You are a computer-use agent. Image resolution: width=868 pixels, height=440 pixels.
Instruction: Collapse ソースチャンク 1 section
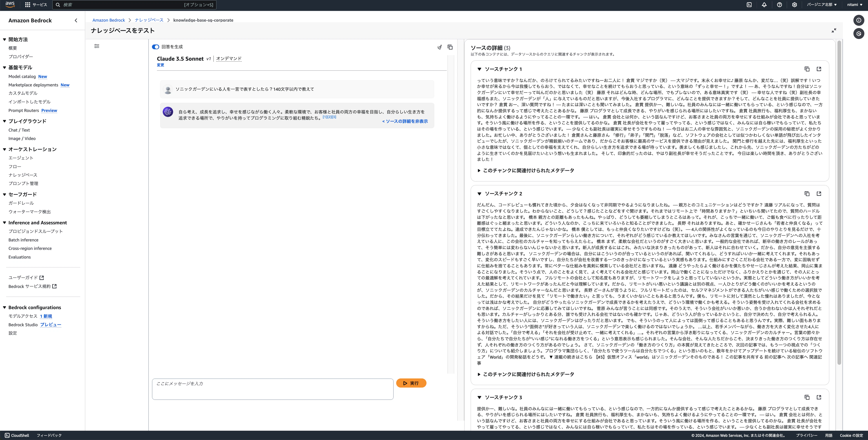479,69
